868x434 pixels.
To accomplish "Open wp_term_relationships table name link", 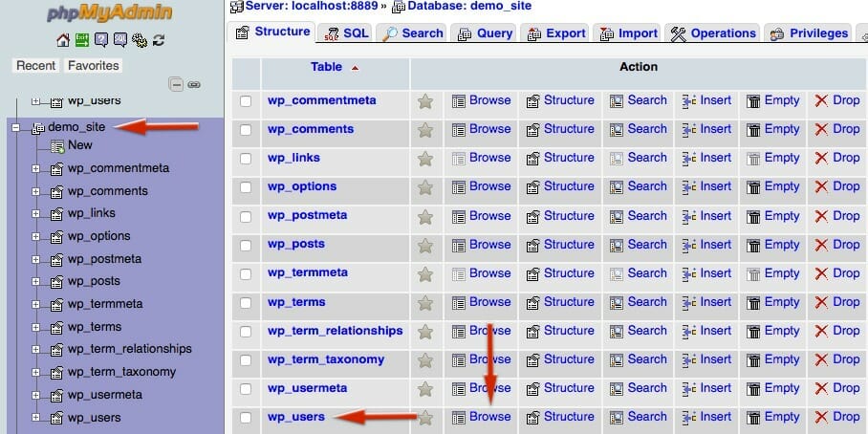I will pyautogui.click(x=335, y=331).
